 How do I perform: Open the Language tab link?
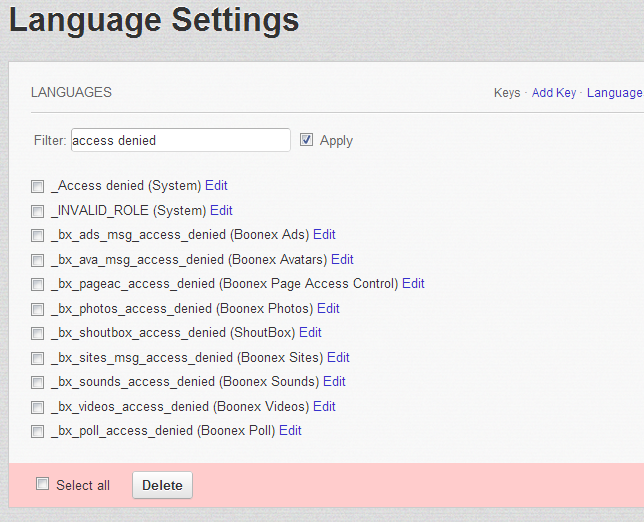pos(615,93)
